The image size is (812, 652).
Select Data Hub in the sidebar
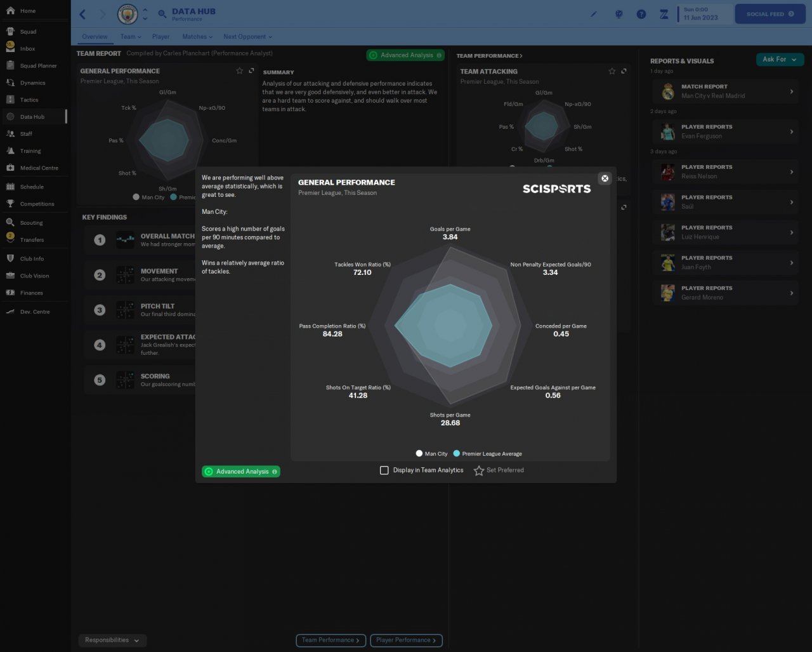(32, 117)
